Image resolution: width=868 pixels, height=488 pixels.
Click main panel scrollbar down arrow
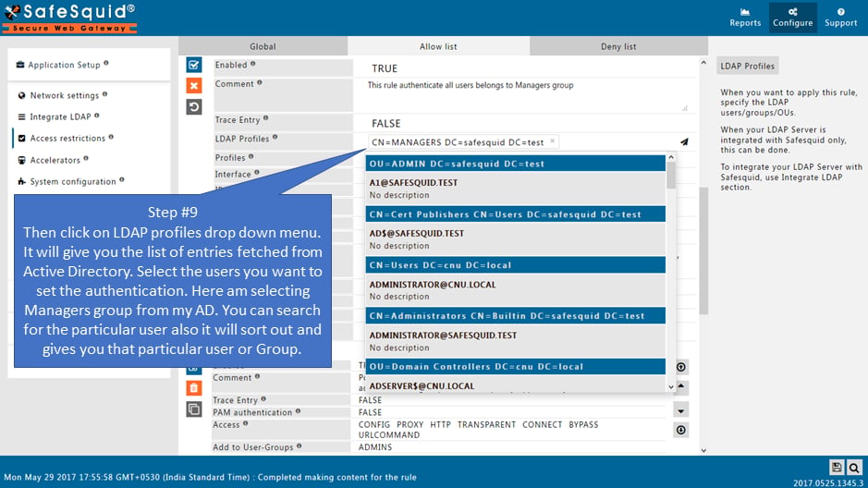coord(703,450)
